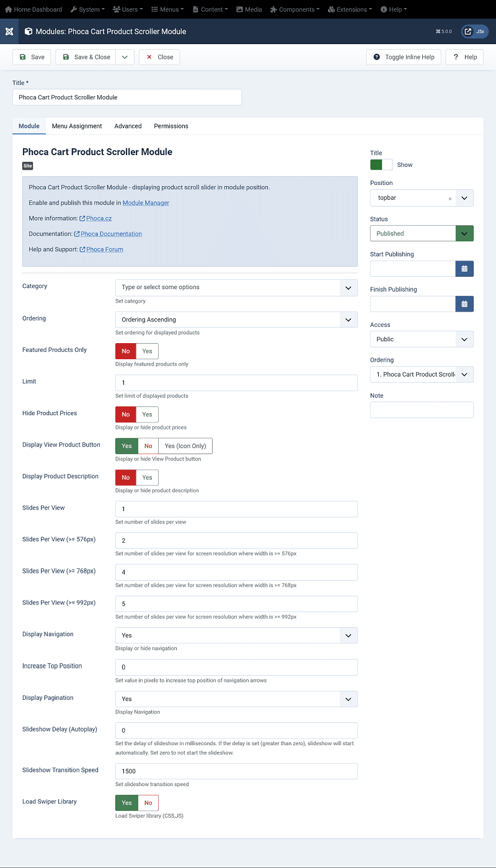Open the Phoca Documentation link
496x868 pixels.
(111, 234)
